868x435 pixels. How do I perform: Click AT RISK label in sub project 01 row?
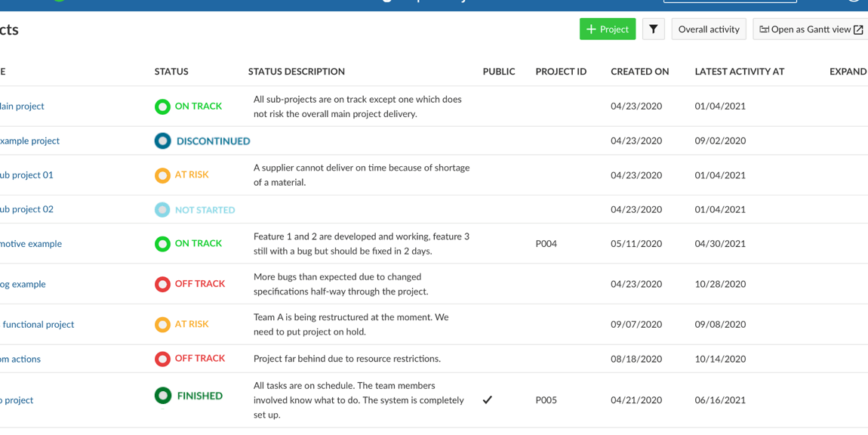tap(192, 174)
